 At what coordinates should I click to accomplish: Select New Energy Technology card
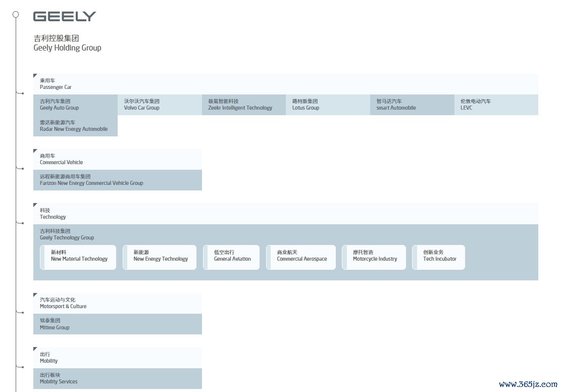(x=160, y=257)
